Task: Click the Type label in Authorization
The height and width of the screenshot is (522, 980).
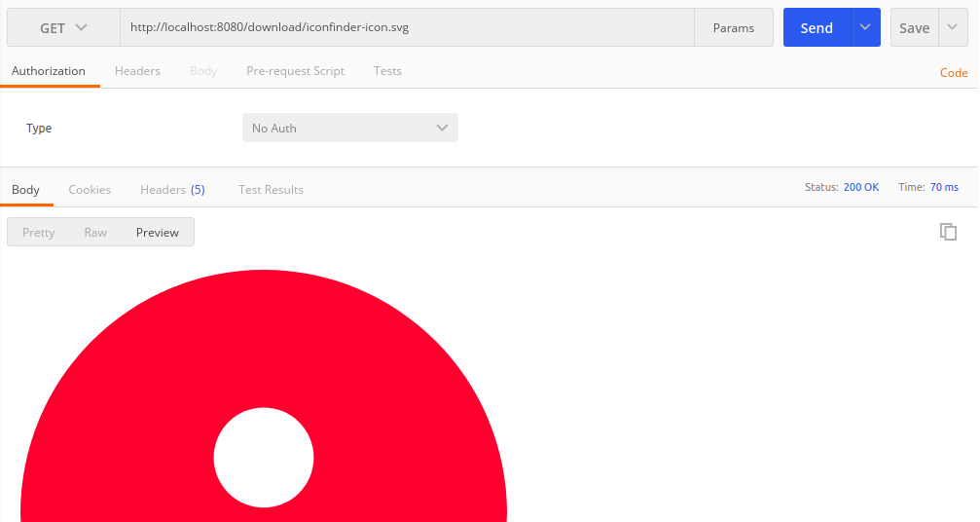Action: click(39, 129)
